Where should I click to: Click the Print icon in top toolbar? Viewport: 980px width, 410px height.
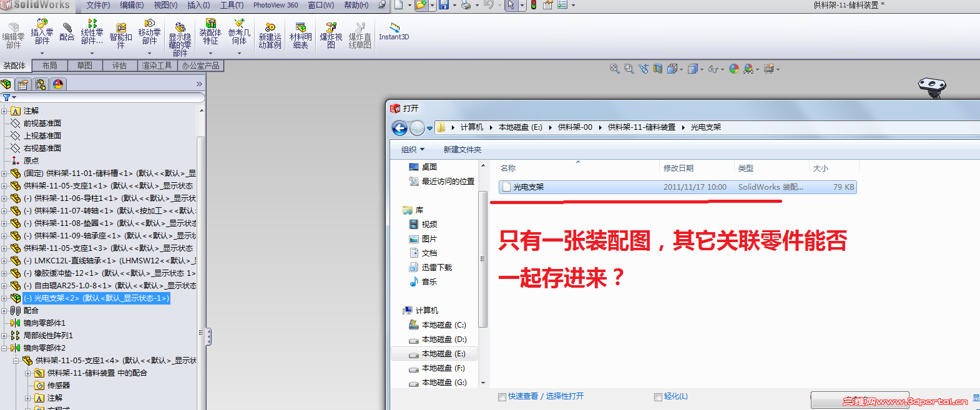(466, 5)
